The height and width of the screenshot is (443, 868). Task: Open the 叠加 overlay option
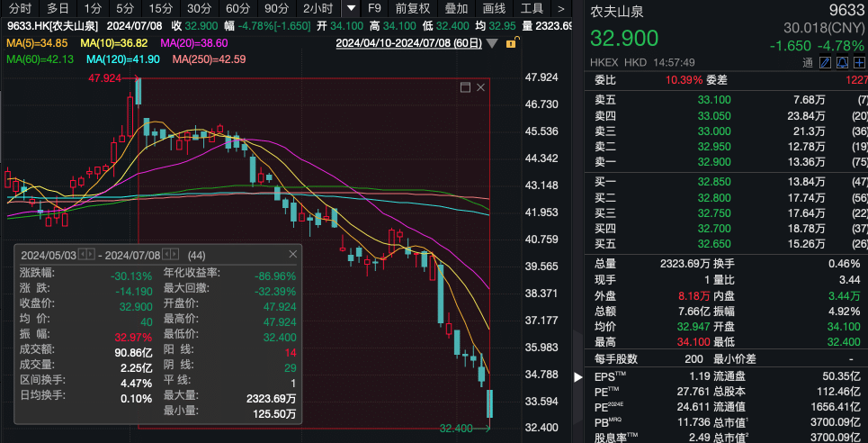point(456,9)
